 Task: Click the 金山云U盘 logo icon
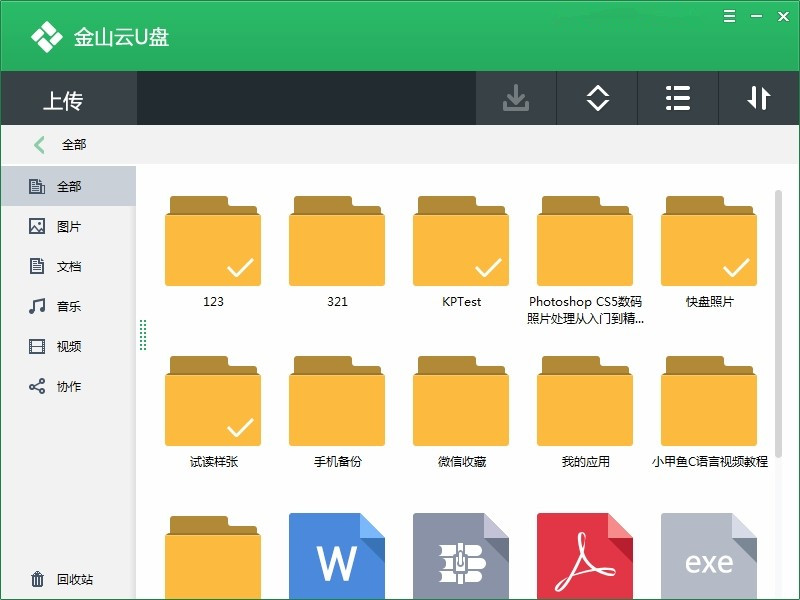[46, 37]
